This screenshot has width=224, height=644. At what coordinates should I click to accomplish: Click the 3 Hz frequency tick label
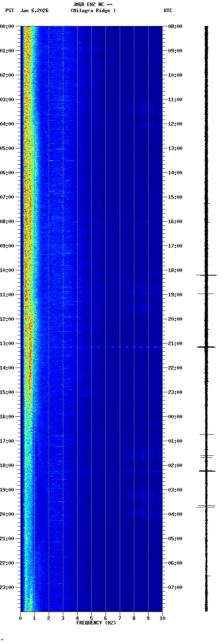pyautogui.click(x=63, y=618)
